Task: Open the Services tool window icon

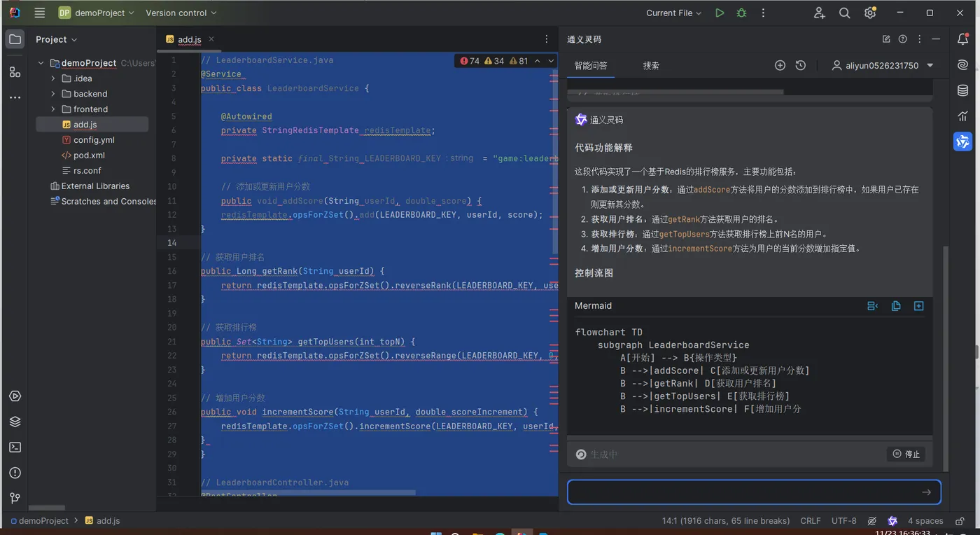Action: coord(15,396)
